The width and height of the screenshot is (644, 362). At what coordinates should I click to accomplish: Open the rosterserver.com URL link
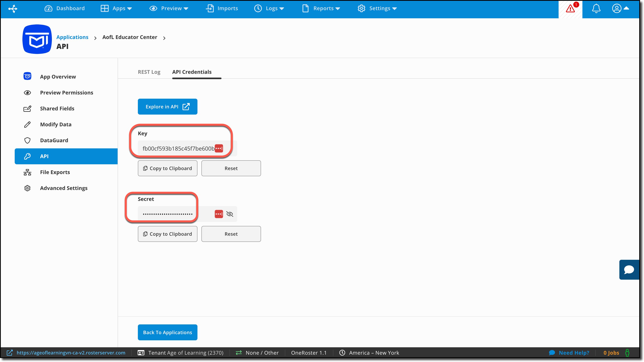[x=71, y=353]
